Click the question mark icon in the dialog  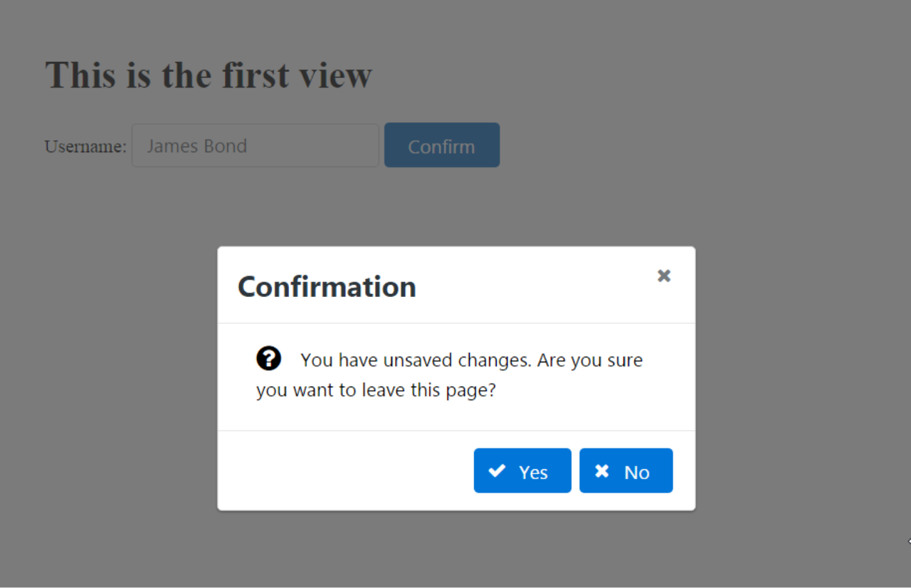(268, 359)
